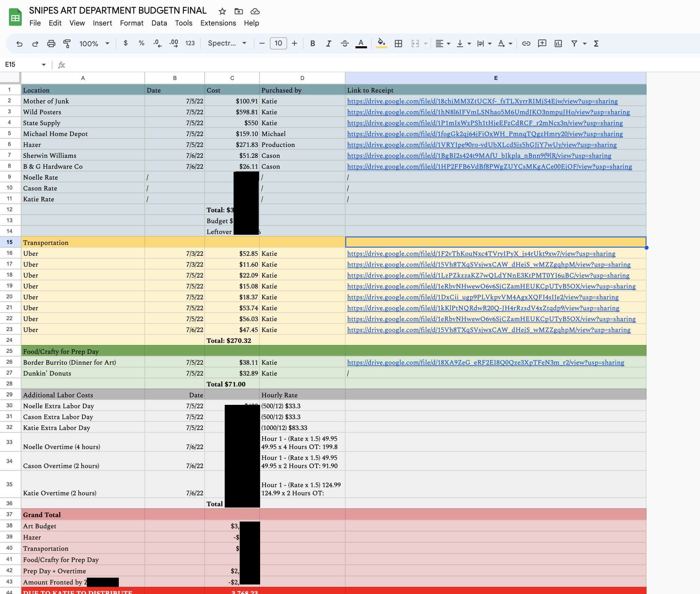This screenshot has width=700, height=594.
Task: Open the horizontal align dropdown
Action: point(443,44)
